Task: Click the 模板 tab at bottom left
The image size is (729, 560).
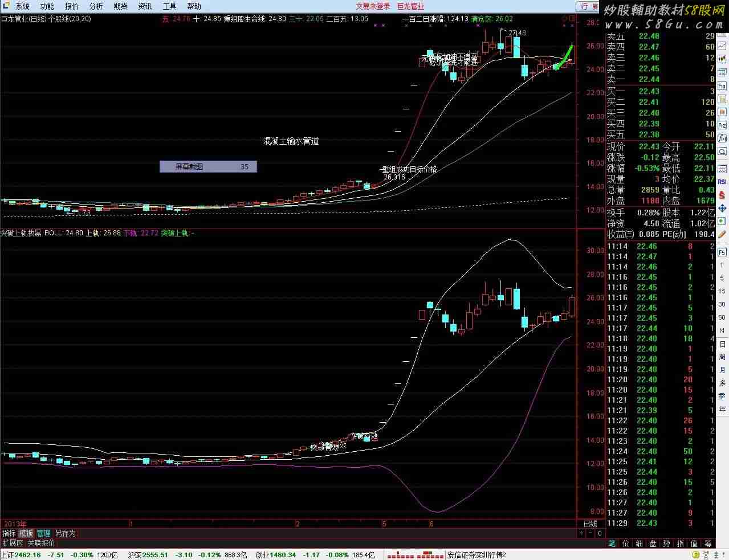Action: point(26,533)
